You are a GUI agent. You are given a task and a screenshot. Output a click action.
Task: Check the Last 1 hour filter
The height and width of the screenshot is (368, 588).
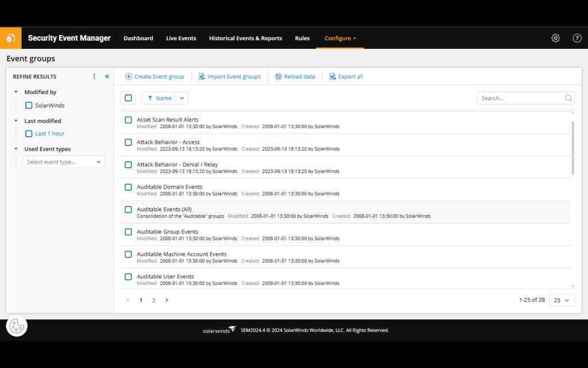(28, 133)
